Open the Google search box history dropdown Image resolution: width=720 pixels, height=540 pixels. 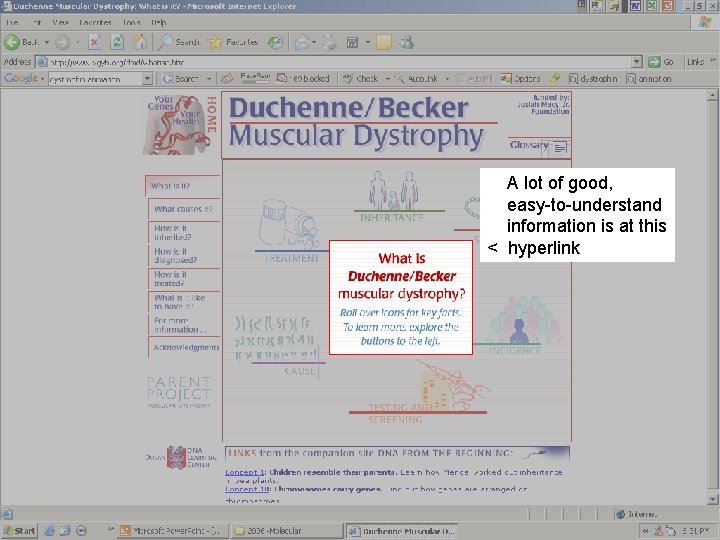pyautogui.click(x=147, y=79)
